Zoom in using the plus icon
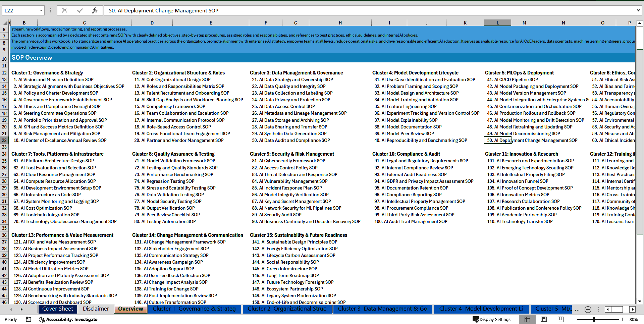644x324 pixels. tap(622, 319)
